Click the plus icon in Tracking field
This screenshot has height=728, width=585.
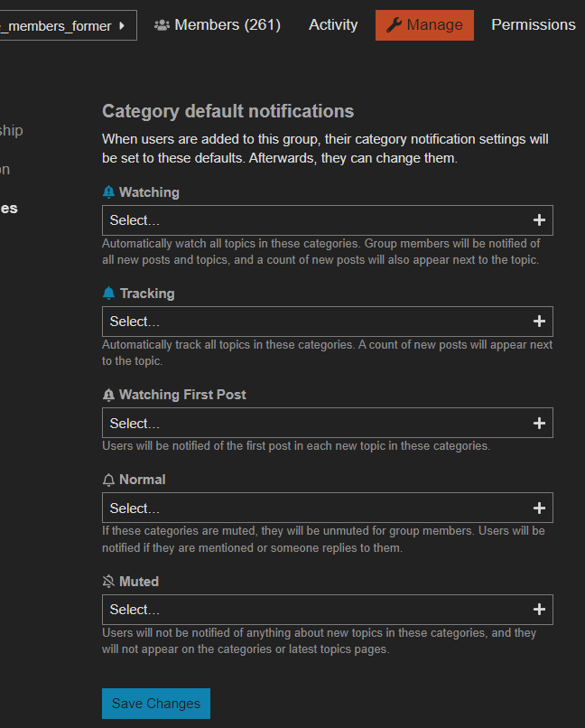click(539, 322)
